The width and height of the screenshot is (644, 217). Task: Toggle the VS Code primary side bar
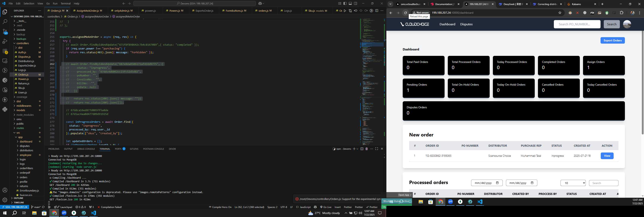[x=345, y=3]
